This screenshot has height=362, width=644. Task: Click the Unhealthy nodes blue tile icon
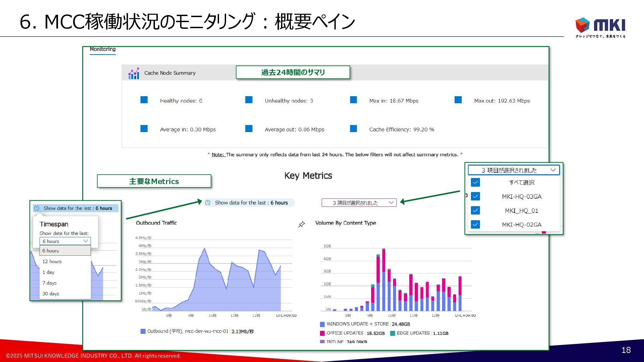point(249,100)
